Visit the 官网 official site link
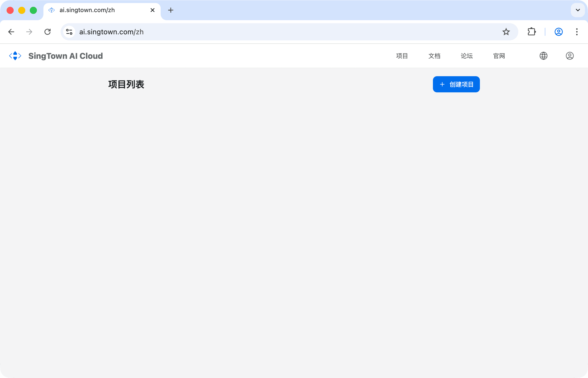Screen dimensions: 588x378 coord(499,56)
